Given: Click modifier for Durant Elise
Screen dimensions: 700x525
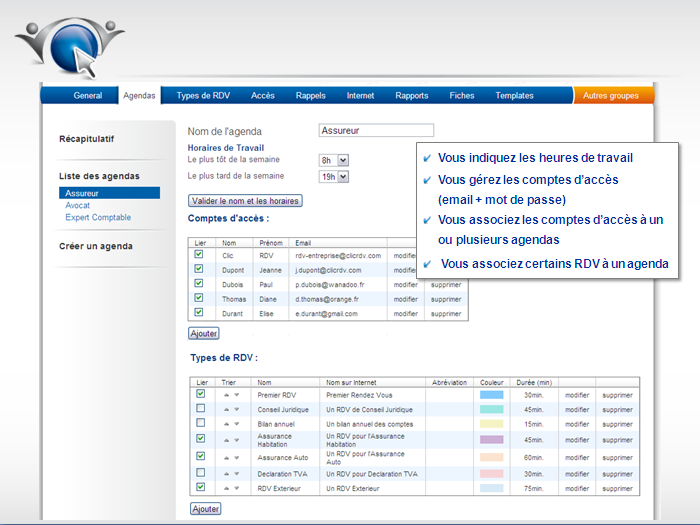Looking at the screenshot, I should (405, 314).
